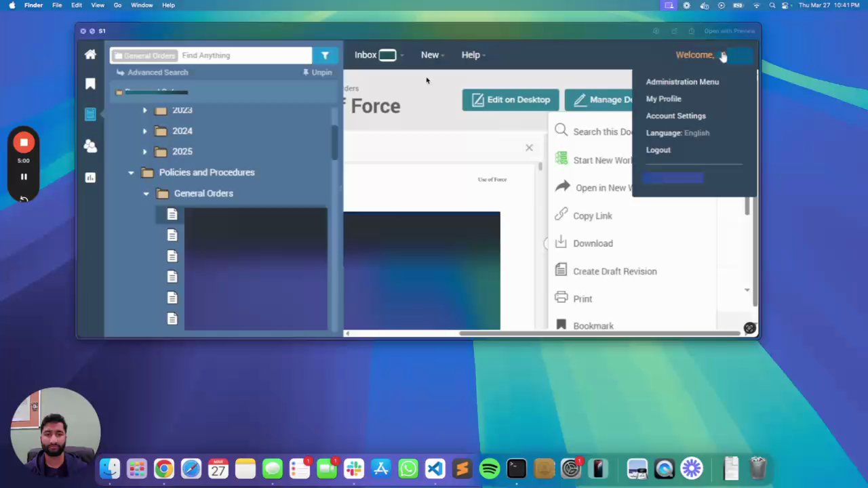Open Administration Menu
The image size is (868, 488).
[682, 81]
